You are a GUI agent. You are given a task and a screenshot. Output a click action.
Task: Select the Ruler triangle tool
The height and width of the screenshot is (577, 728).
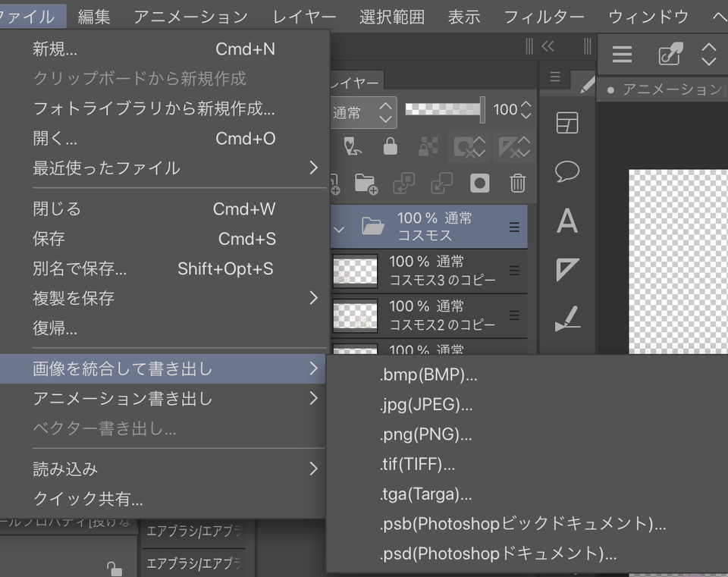(567, 269)
